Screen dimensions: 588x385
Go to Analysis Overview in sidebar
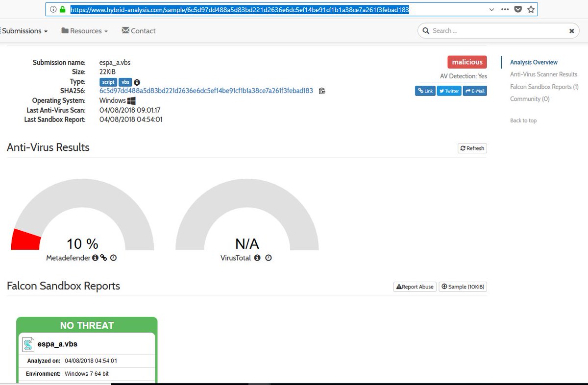(x=534, y=62)
